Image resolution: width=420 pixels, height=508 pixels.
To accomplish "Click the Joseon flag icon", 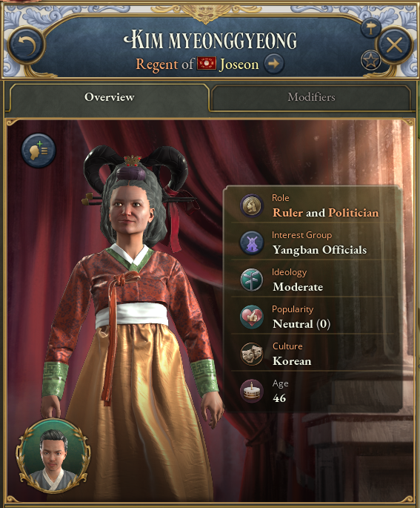I will point(207,64).
